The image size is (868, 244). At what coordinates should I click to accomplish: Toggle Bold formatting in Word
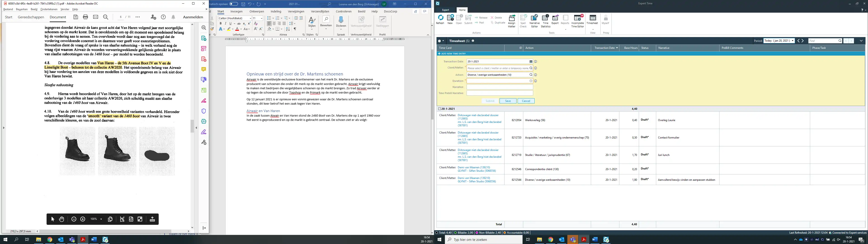click(221, 23)
